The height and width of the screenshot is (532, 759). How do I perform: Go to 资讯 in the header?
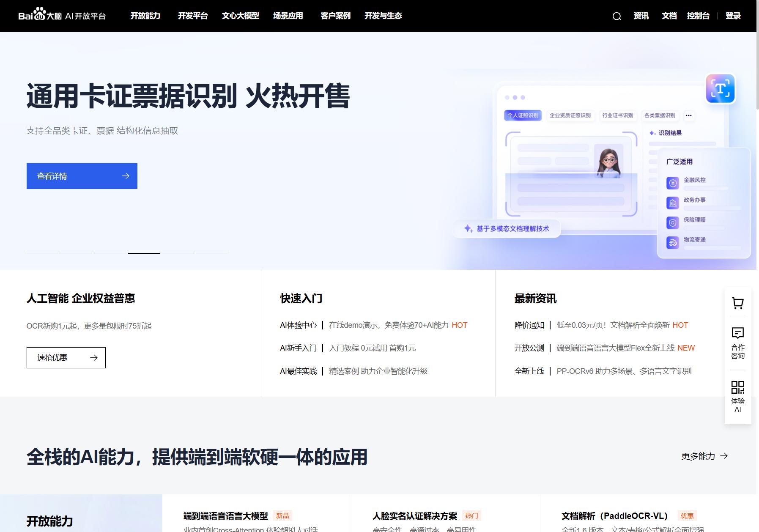641,16
